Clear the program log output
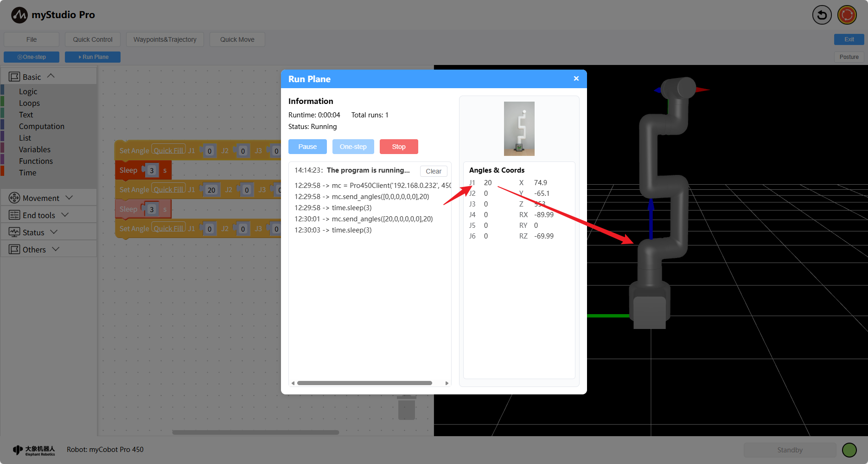 [x=434, y=171]
